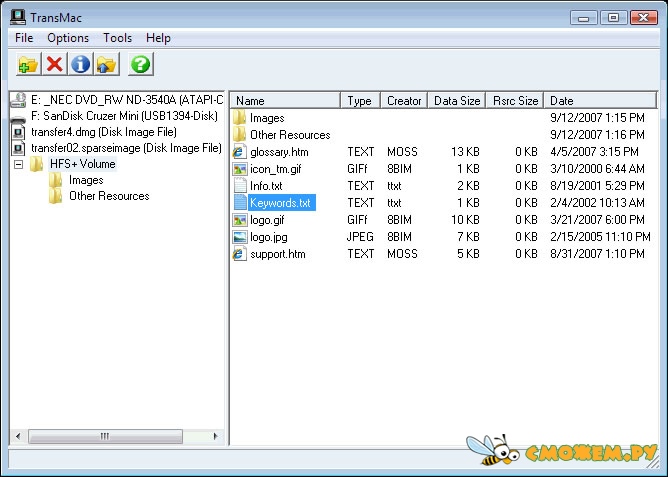This screenshot has width=668, height=477.
Task: Sort by Date column header
Action: click(600, 101)
